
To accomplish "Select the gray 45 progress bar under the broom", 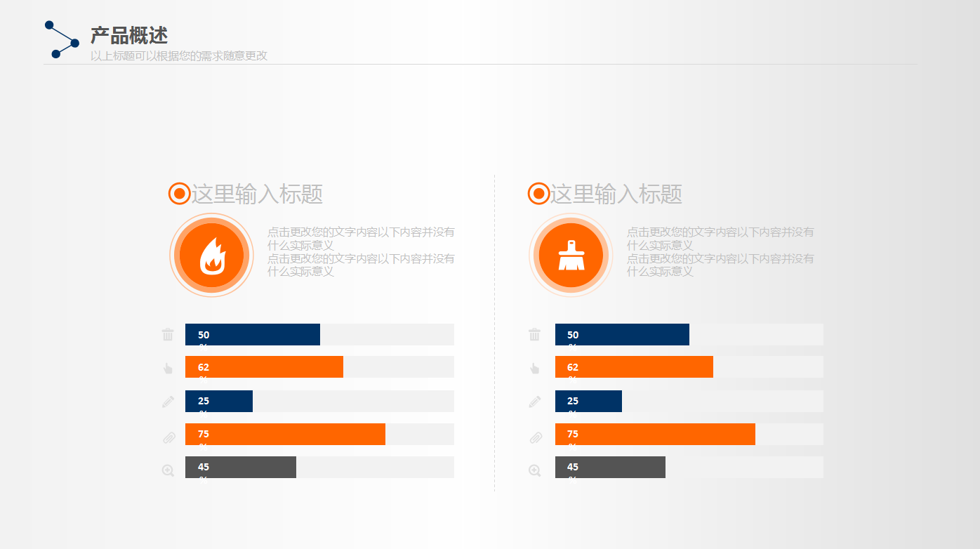I will (x=610, y=467).
